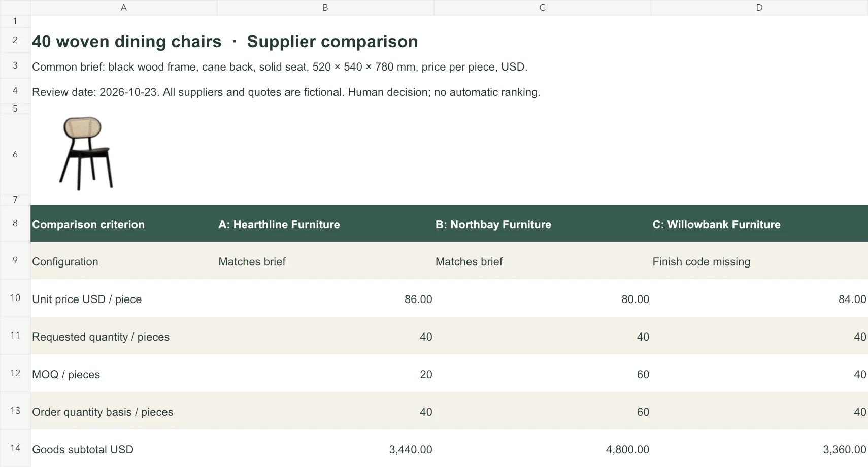Select row 10 header
This screenshot has height=467, width=868.
point(15,298)
